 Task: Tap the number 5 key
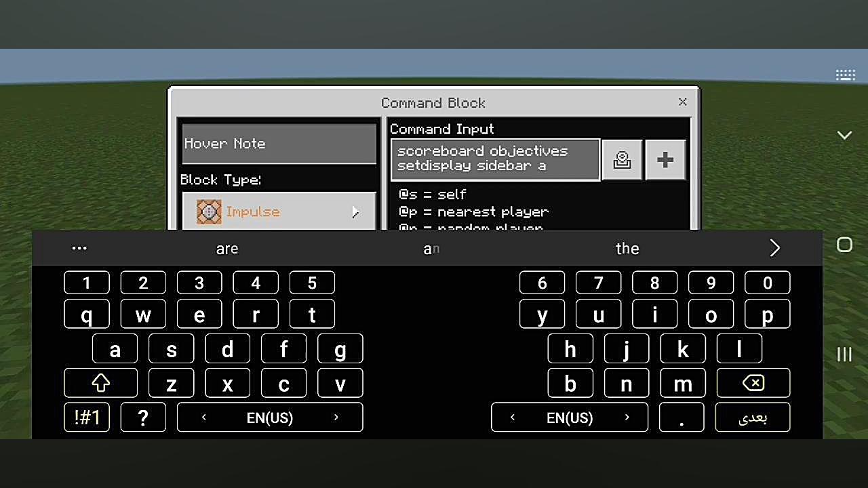tap(312, 283)
